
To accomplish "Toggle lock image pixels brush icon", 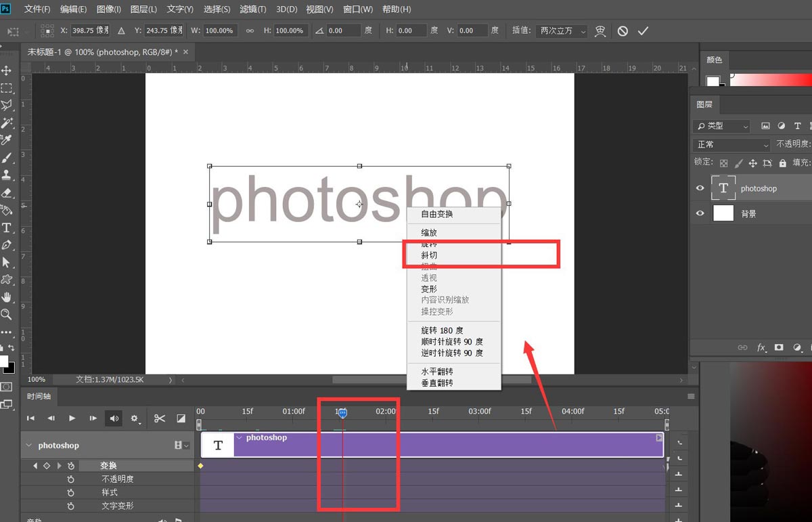I will point(738,163).
